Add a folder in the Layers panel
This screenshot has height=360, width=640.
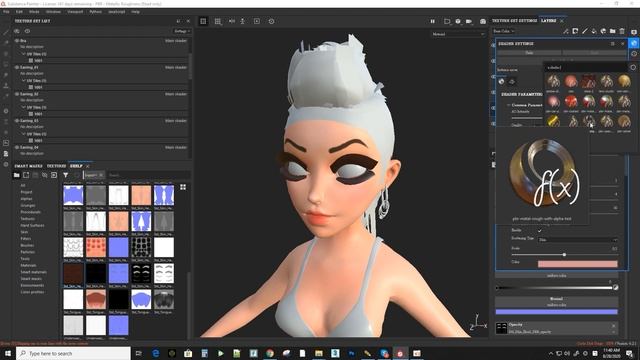613,31
